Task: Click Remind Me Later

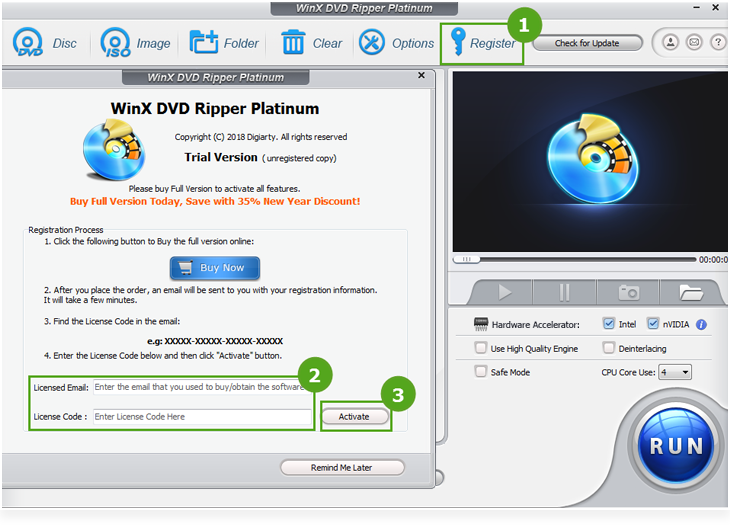Action: (x=342, y=467)
